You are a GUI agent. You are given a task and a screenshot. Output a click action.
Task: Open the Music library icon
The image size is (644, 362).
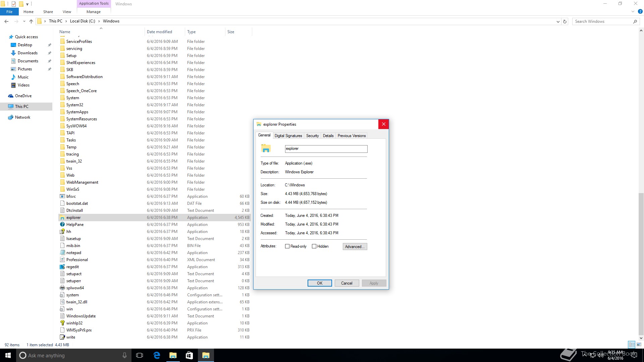point(13,77)
